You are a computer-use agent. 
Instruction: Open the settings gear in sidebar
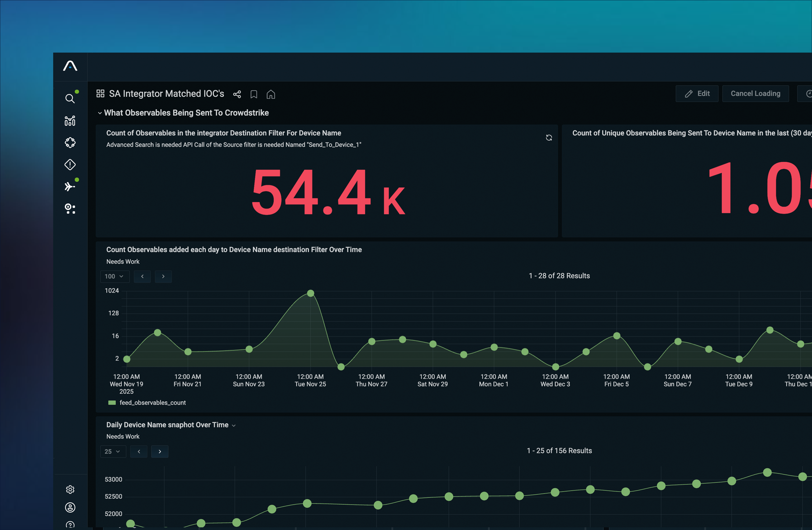tap(70, 490)
